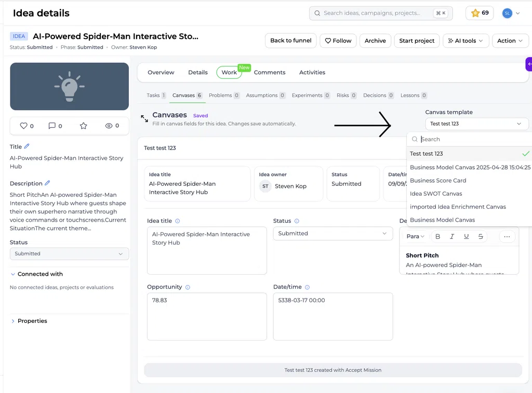The image size is (532, 393).
Task: Click the info icon next to Opportunity
Action: click(188, 287)
